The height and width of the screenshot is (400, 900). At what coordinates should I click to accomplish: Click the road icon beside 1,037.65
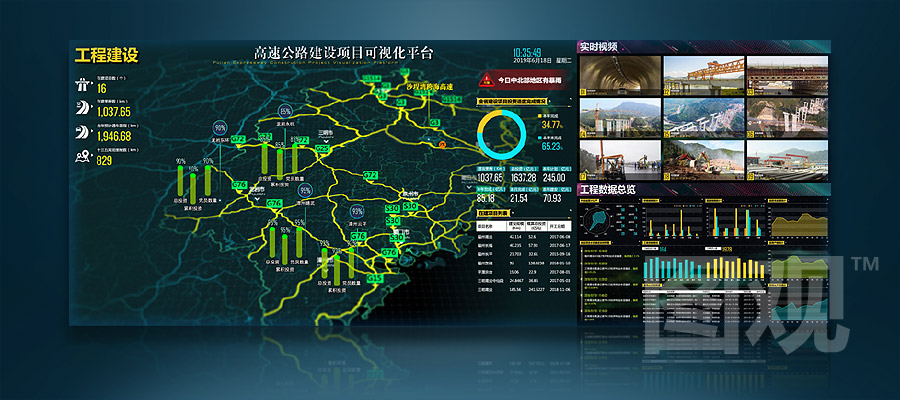coord(83,108)
